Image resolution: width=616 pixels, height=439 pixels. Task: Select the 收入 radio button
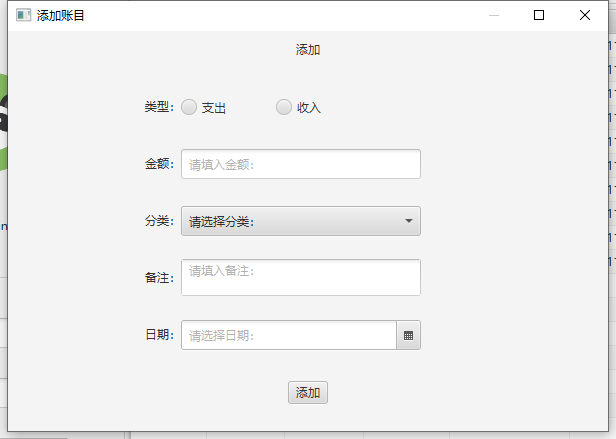point(284,107)
